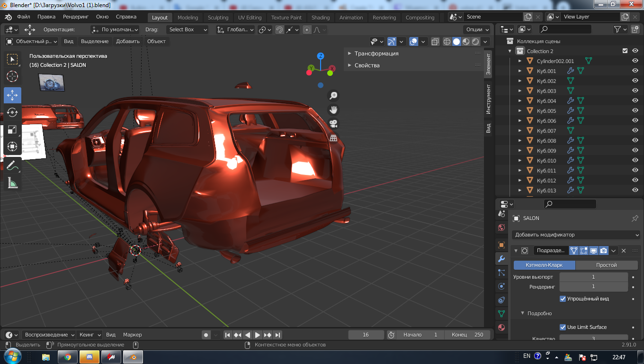Switch orthographic/perspective grid icon

coord(333,138)
